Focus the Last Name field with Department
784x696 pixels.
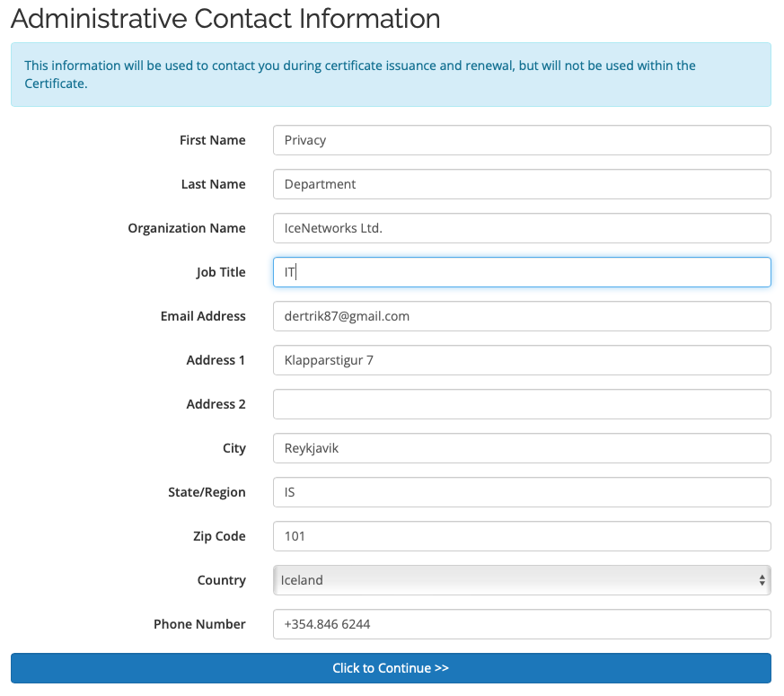click(521, 184)
